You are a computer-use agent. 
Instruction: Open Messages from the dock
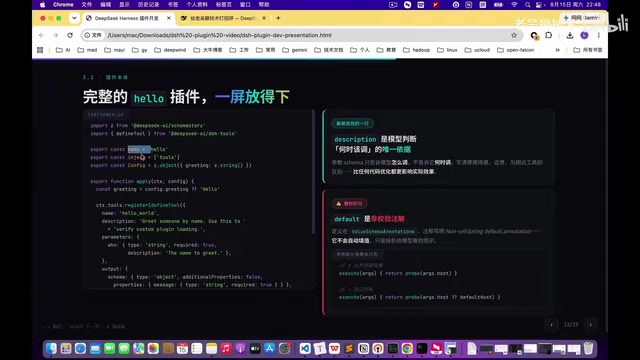click(x=124, y=349)
